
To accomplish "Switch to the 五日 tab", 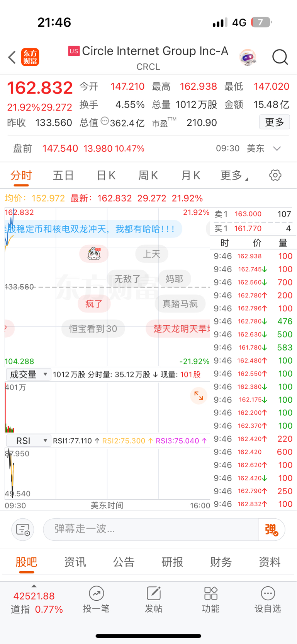I will [x=63, y=176].
